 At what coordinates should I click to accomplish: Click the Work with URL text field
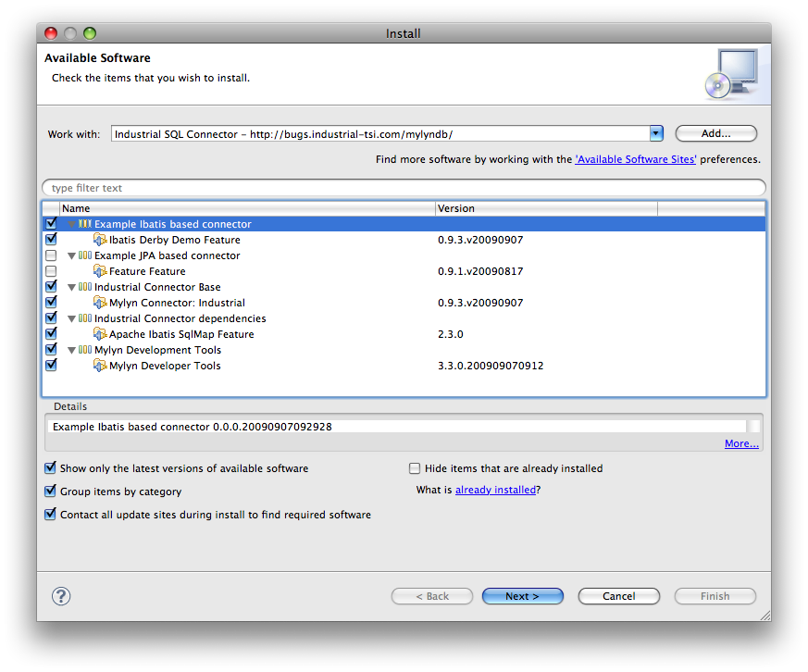380,134
